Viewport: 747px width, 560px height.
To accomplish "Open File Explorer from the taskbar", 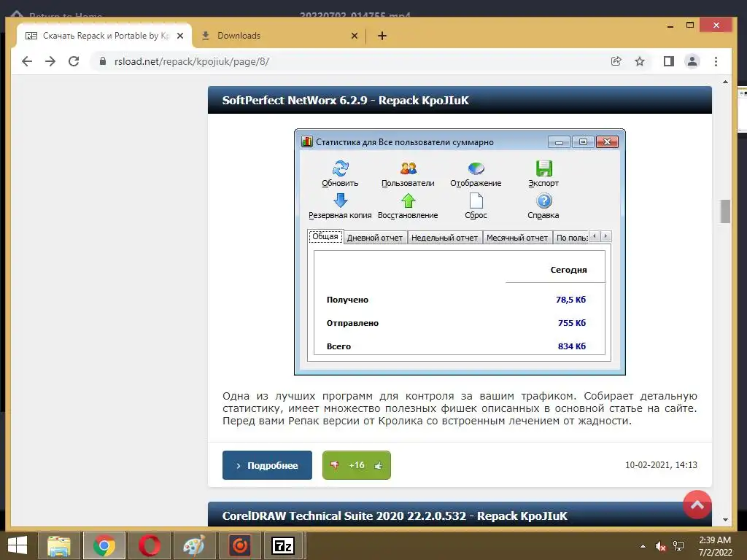I will point(58,545).
